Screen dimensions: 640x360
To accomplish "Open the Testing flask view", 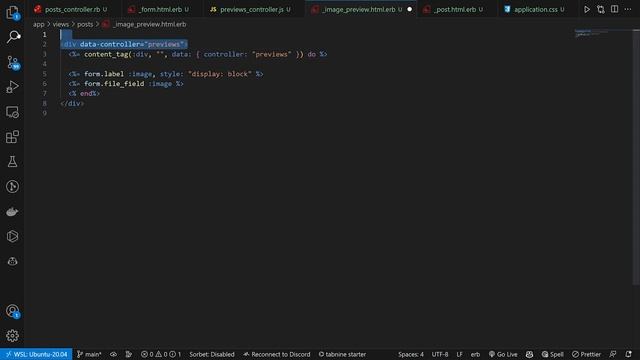I will click(12, 162).
